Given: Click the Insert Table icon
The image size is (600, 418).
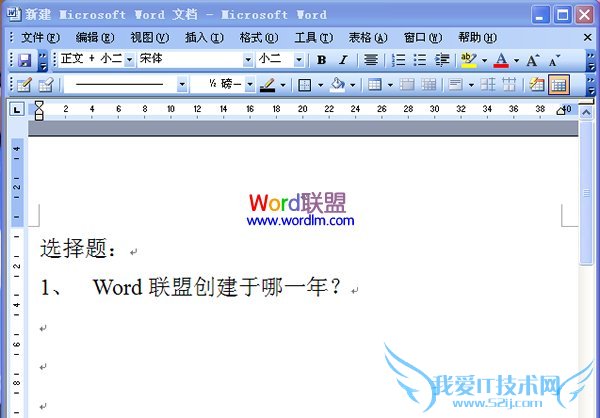Looking at the screenshot, I should click(375, 85).
